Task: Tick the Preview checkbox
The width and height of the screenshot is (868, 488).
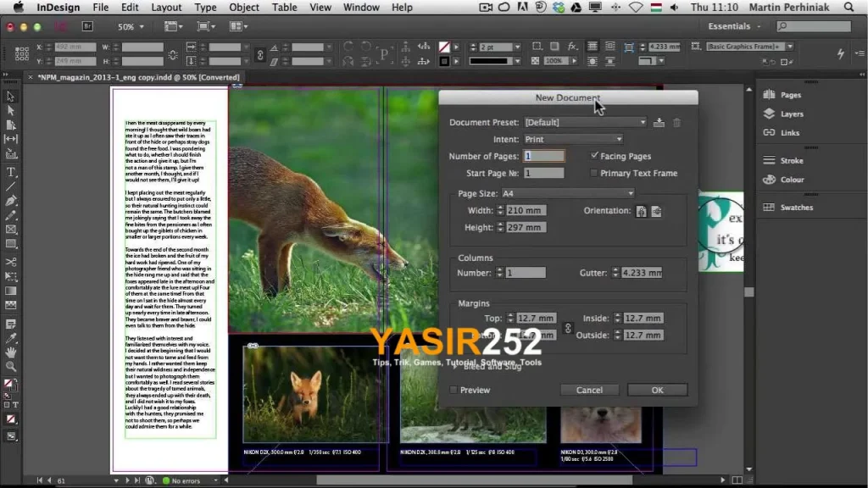Action: (453, 390)
